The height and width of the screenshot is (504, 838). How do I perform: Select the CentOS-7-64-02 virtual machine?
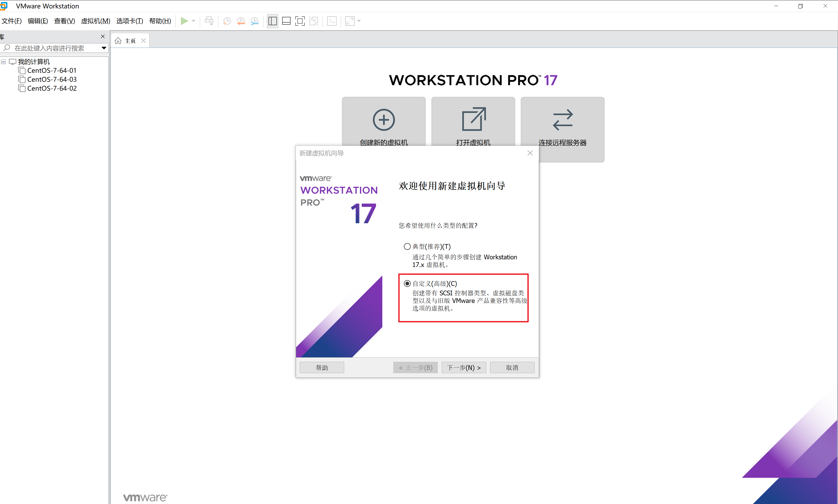pyautogui.click(x=52, y=88)
